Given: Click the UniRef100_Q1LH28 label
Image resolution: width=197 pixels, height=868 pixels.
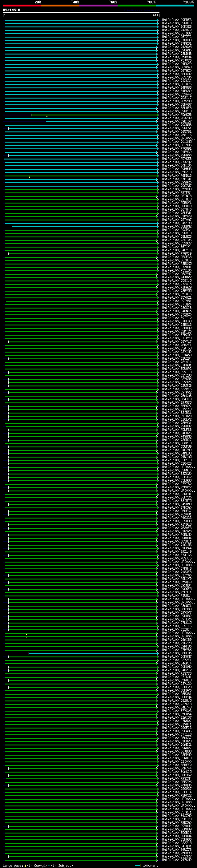Looking at the screenshot, I should 176,741.
